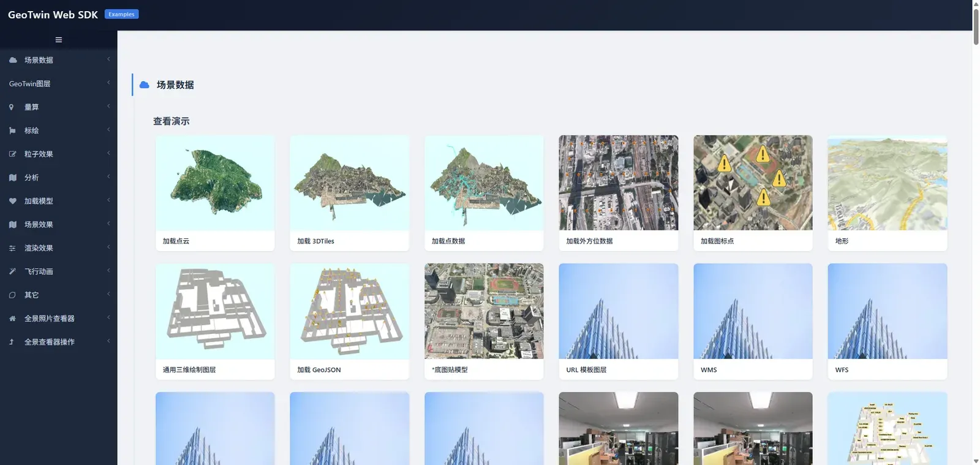Collapse sidebar with hamburger menu icon
This screenshot has height=465, width=980.
pyautogui.click(x=59, y=40)
